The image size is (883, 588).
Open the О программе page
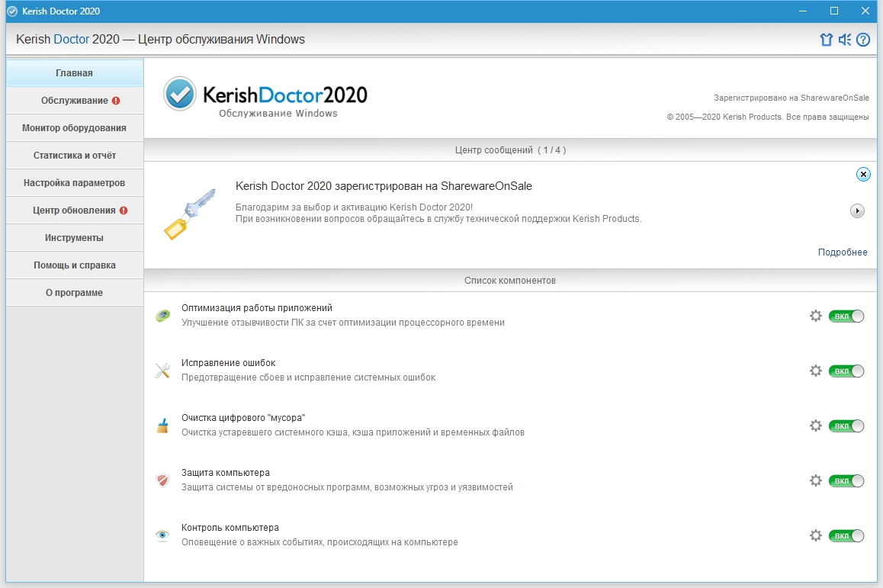tap(74, 293)
